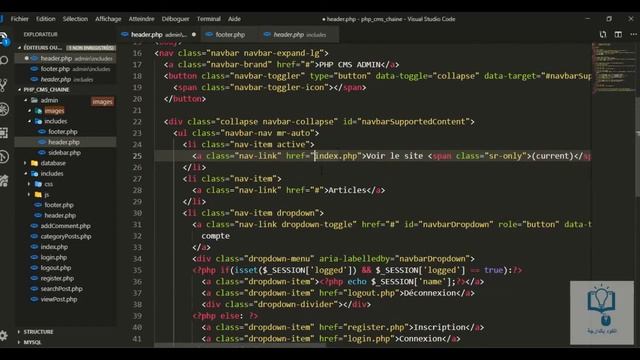Click the unsaved dot on the header.php tab
The width and height of the screenshot is (640, 360).
click(x=194, y=35)
